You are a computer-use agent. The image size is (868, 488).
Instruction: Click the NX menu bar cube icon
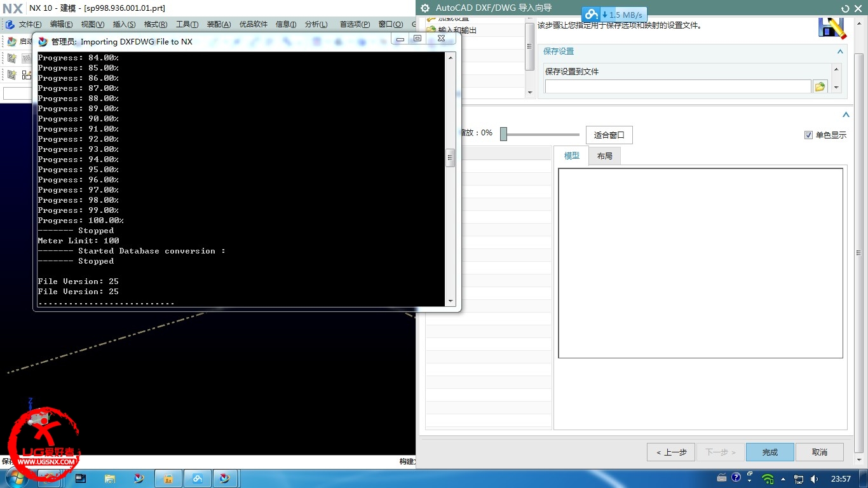[x=10, y=24]
